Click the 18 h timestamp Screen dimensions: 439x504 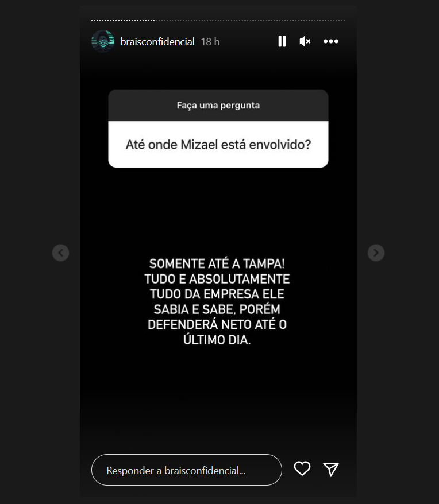coord(210,42)
